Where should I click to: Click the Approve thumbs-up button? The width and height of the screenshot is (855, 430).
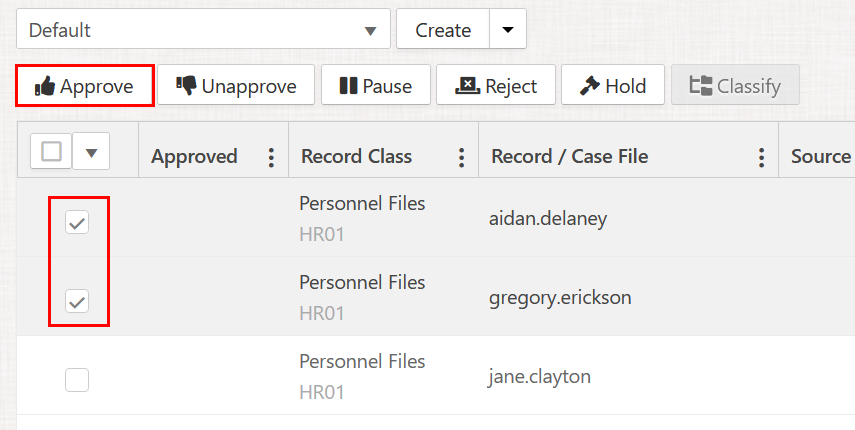click(x=85, y=86)
